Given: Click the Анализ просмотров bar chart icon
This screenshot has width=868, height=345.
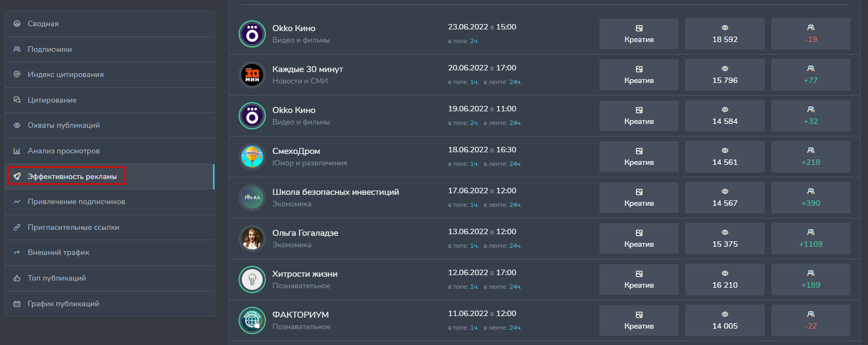Looking at the screenshot, I should click(x=17, y=151).
